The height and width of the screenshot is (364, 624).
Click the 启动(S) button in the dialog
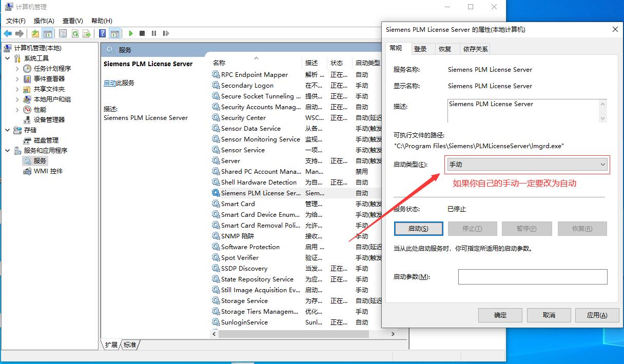click(418, 229)
